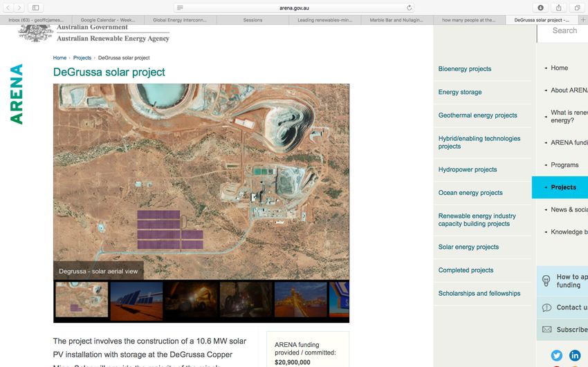This screenshot has height=367, width=588.
Task: Open Solar energy projects link
Action: [468, 247]
